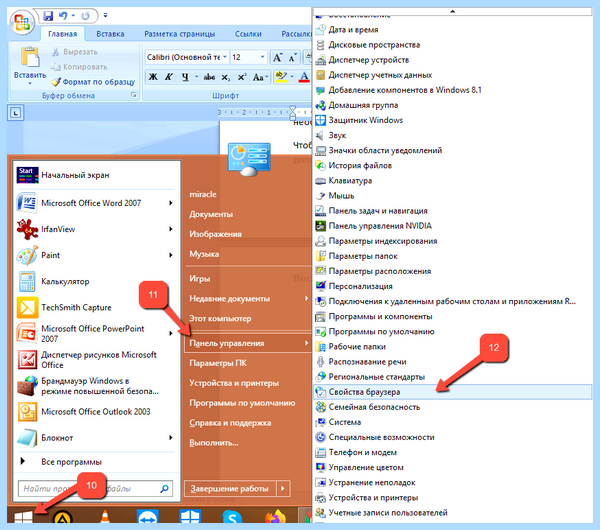Open the Clipboard (Буфер обмена) dialog launcher
This screenshot has height=530, width=600.
pyautogui.click(x=134, y=95)
